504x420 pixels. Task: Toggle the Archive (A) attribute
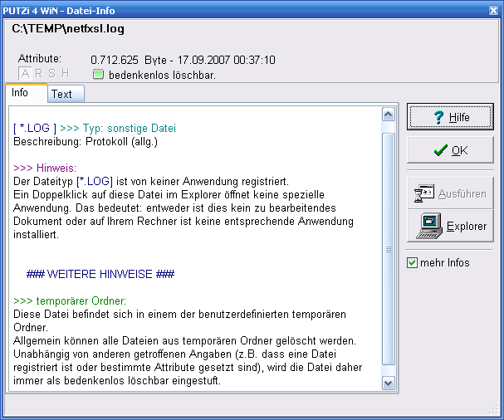pyautogui.click(x=25, y=74)
